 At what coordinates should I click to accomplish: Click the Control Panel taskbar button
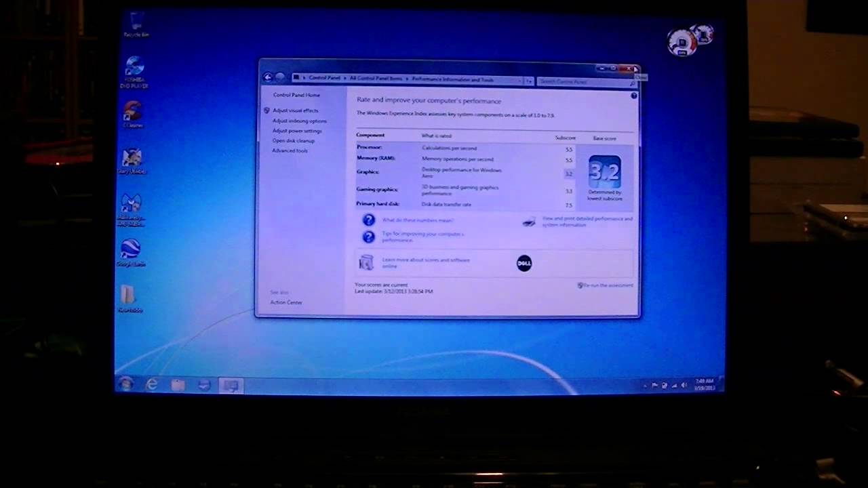point(231,386)
